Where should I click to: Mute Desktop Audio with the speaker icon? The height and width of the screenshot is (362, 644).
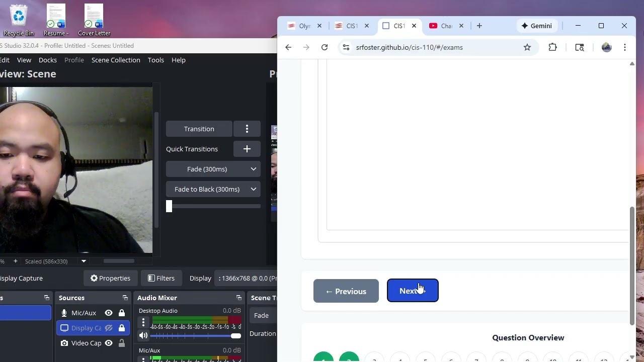(143, 335)
